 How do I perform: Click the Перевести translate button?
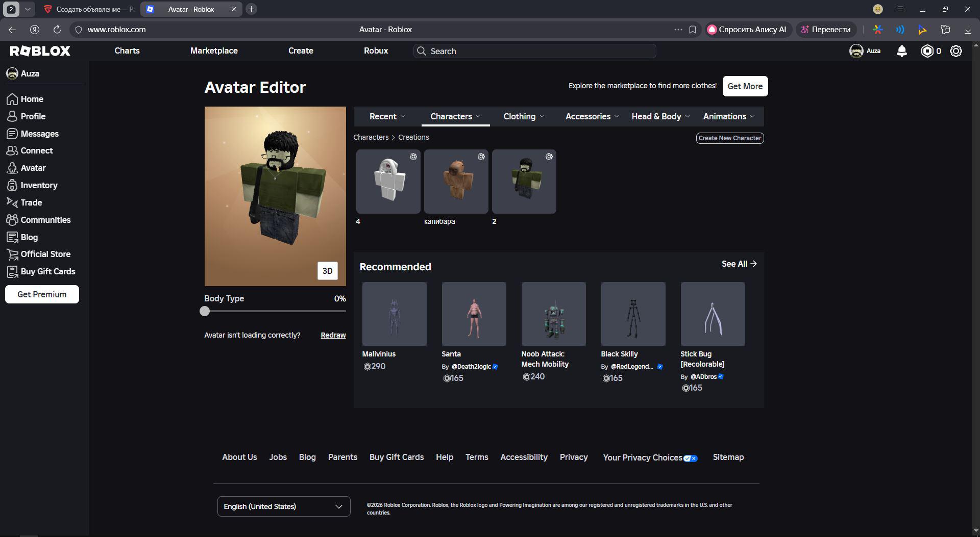(x=826, y=30)
